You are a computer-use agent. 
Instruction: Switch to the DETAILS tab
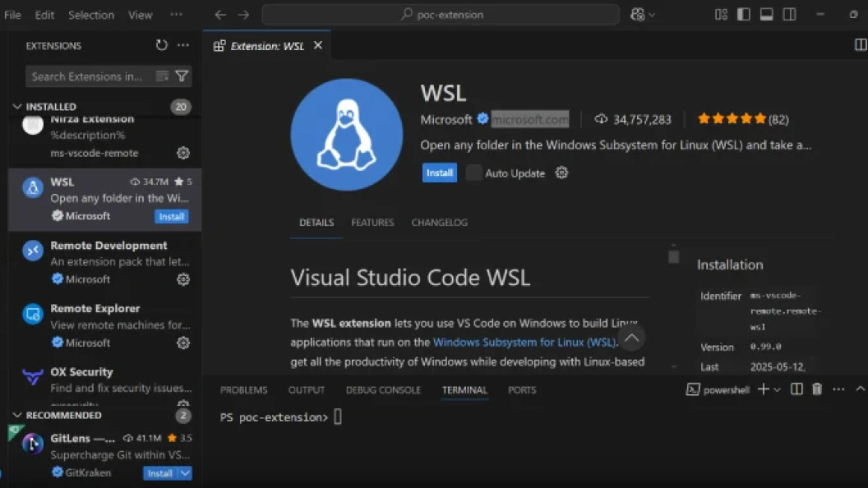(x=316, y=223)
